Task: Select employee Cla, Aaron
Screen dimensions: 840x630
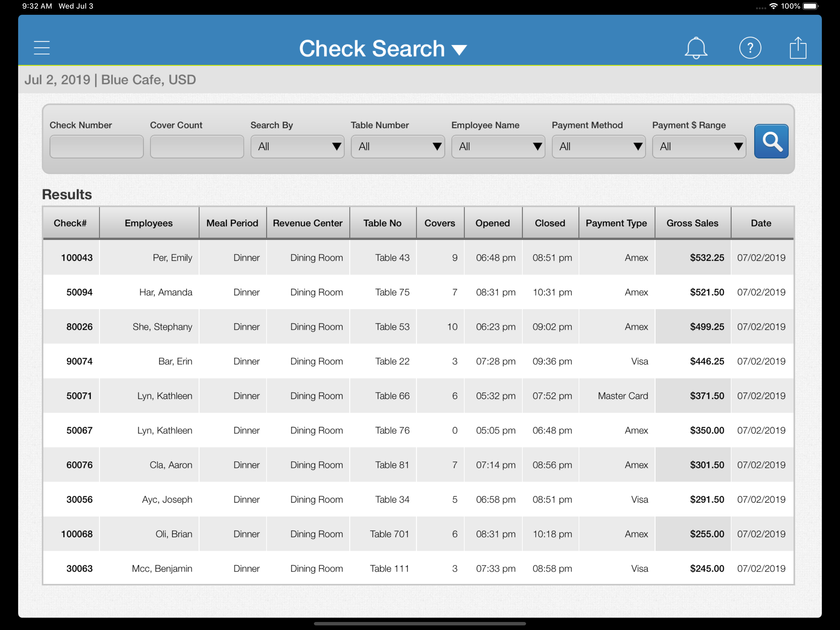Action: click(x=171, y=465)
